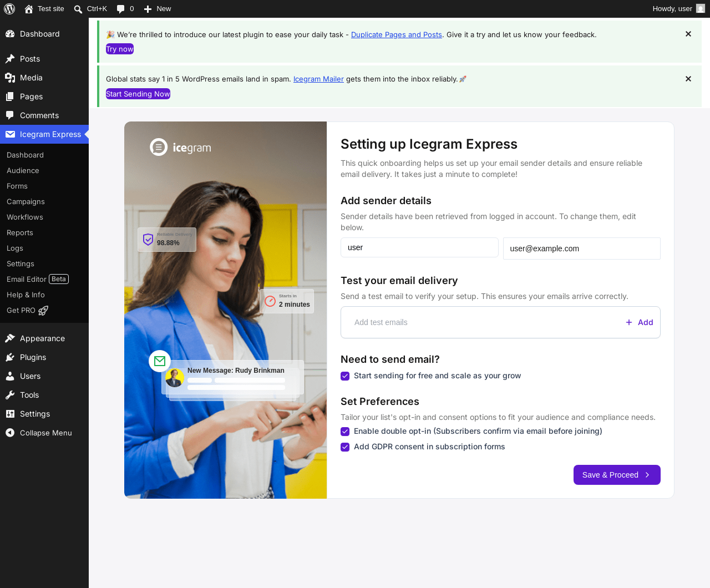Click the Setting up Icegram Express heading
This screenshot has height=588, width=710.
point(429,144)
